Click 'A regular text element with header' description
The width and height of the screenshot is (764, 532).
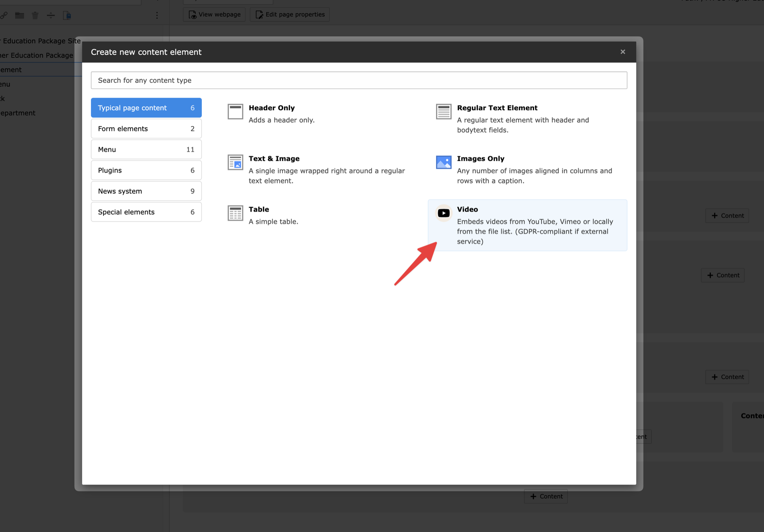523,125
